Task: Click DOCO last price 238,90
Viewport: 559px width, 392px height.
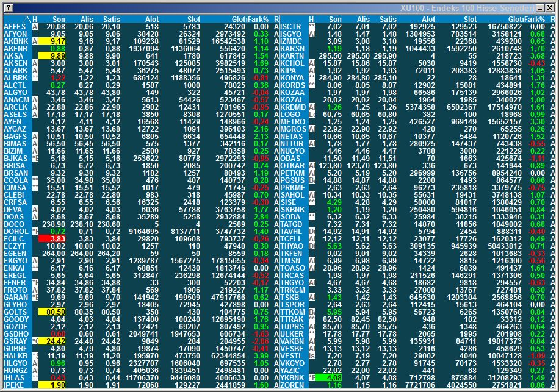Action: [54, 224]
